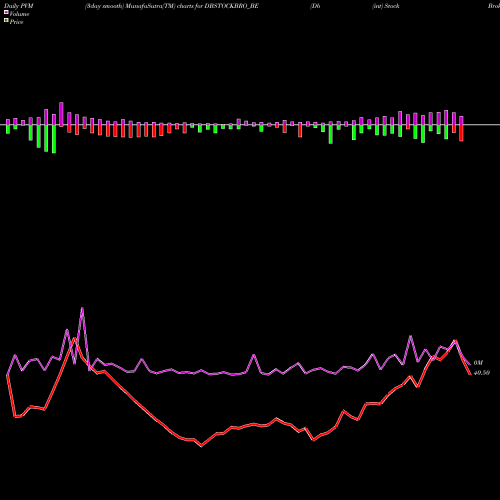Click the '(Db' text in header

tap(315, 6)
